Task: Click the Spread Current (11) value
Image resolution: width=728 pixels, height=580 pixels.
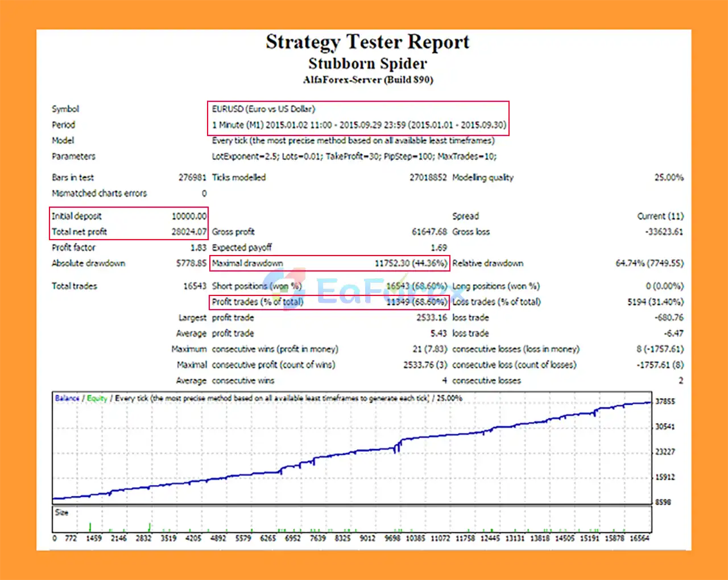Action: [660, 216]
